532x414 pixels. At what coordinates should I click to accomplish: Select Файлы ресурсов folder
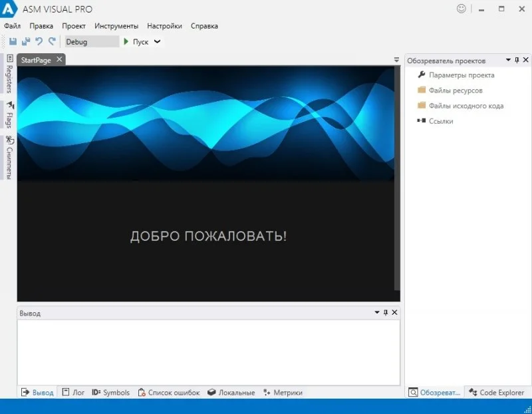(x=456, y=91)
